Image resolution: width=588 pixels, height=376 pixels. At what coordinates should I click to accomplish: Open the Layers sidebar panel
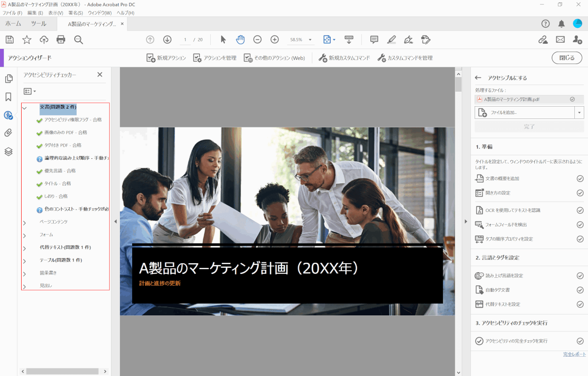click(x=8, y=151)
